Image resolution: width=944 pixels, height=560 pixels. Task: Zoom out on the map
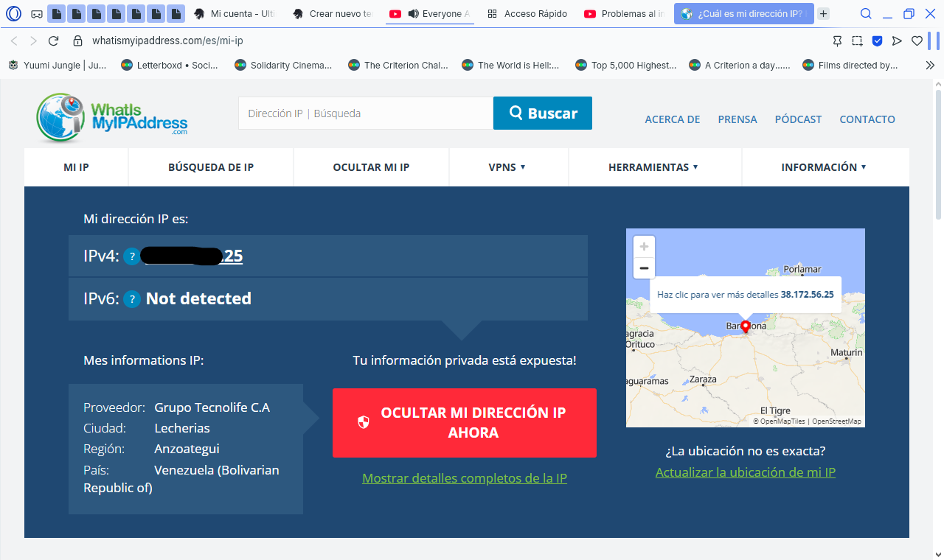(x=644, y=268)
